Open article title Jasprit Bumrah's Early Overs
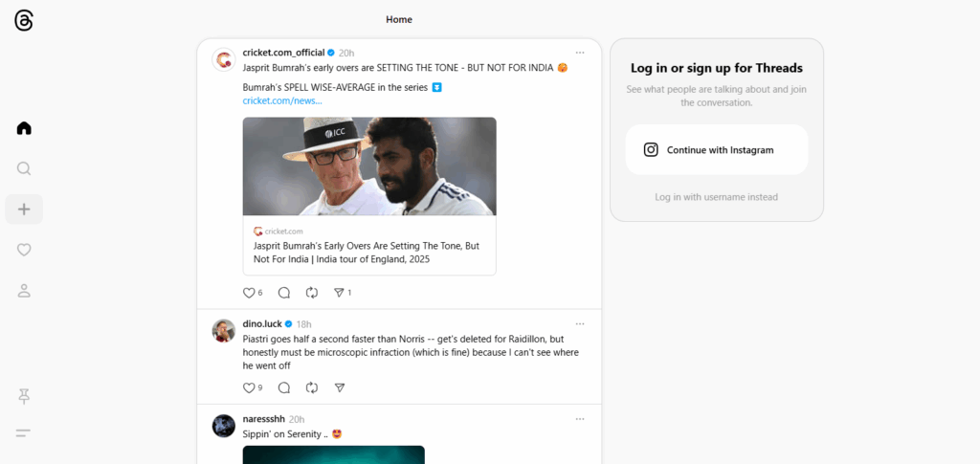The image size is (980, 464). click(x=367, y=253)
